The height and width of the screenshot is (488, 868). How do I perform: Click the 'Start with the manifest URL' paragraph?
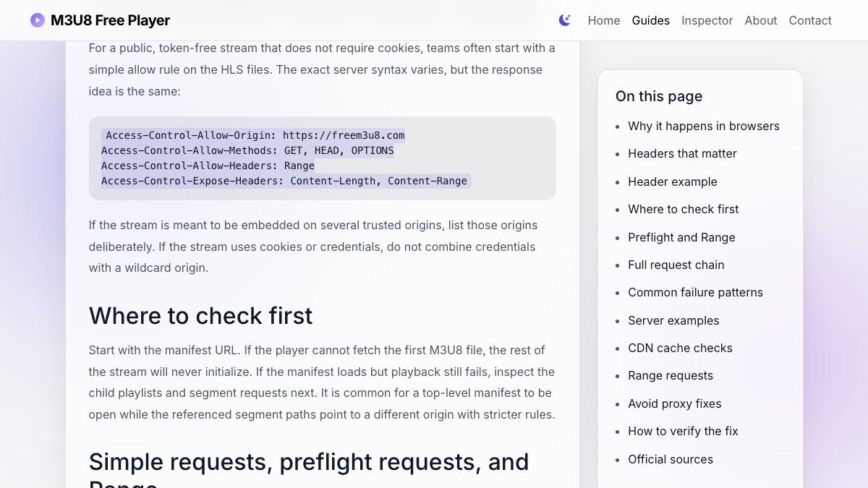[x=322, y=382]
